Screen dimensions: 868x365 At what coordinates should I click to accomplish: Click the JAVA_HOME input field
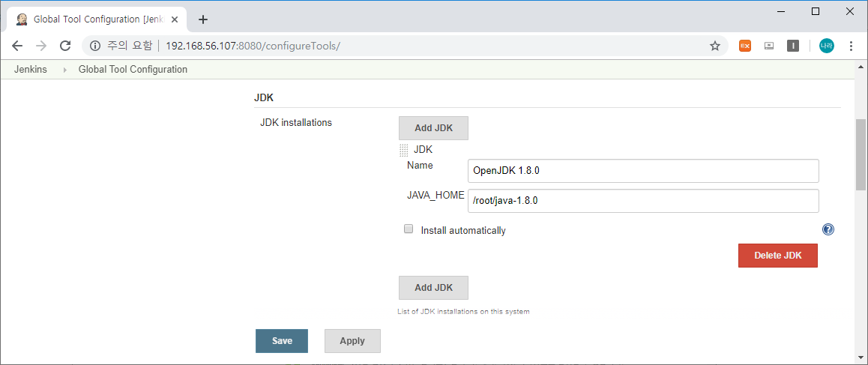pyautogui.click(x=642, y=201)
